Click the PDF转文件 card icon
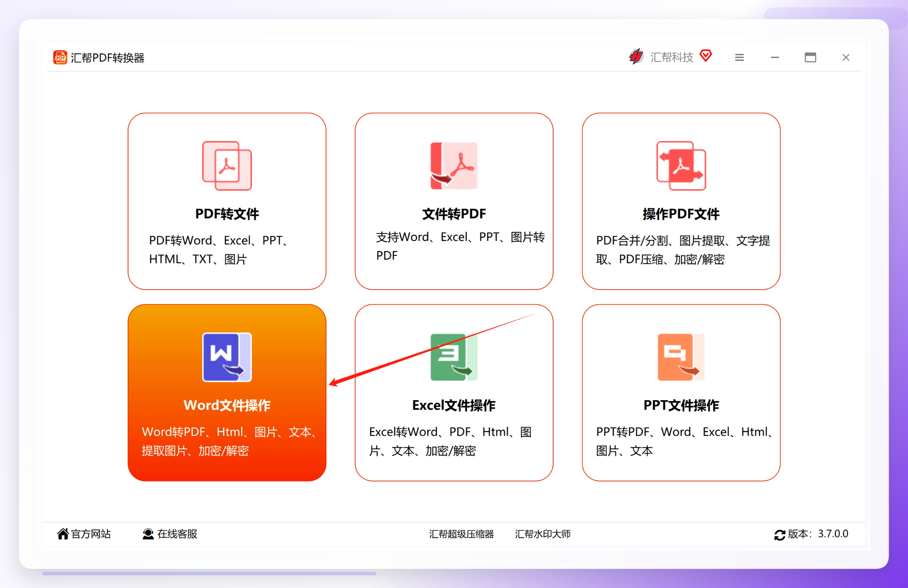 227,166
